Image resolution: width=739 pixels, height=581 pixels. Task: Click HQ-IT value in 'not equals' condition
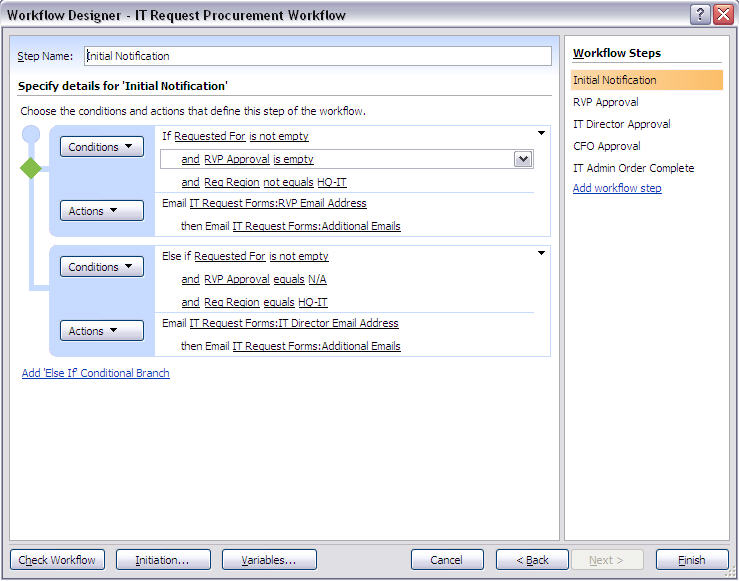332,182
